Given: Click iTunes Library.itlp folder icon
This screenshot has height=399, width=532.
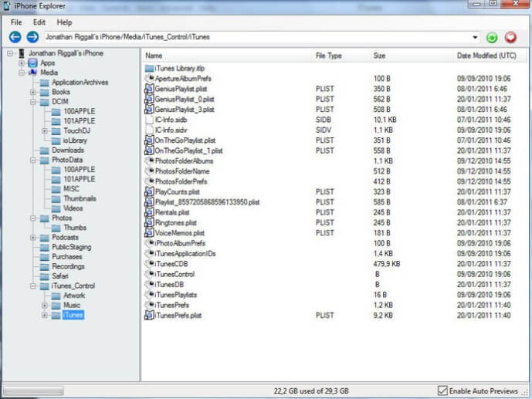Looking at the screenshot, I should coord(149,69).
